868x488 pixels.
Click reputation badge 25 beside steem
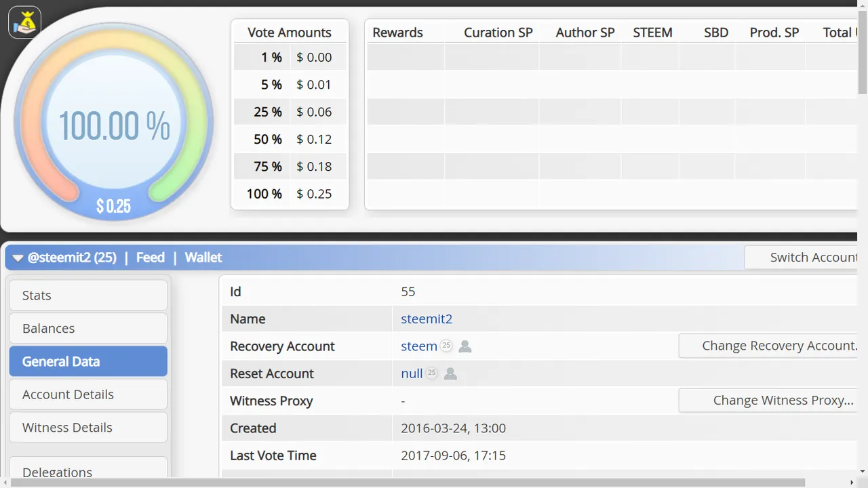446,346
